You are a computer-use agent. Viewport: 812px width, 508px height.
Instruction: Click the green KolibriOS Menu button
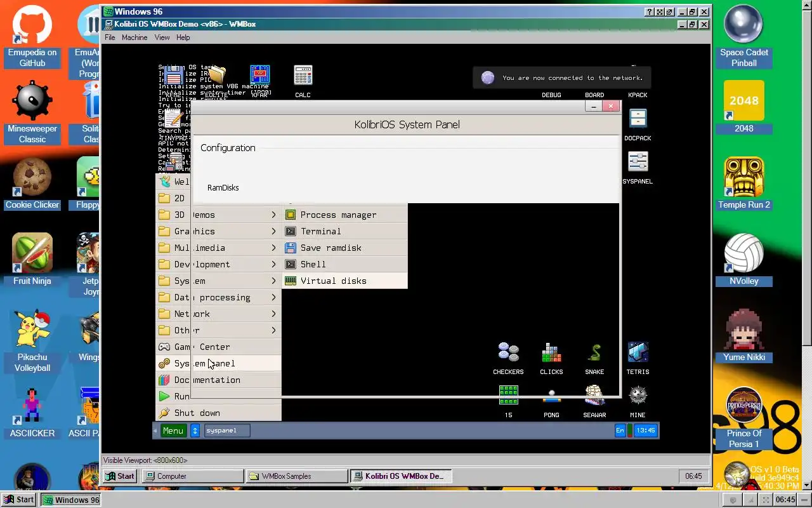coord(173,431)
